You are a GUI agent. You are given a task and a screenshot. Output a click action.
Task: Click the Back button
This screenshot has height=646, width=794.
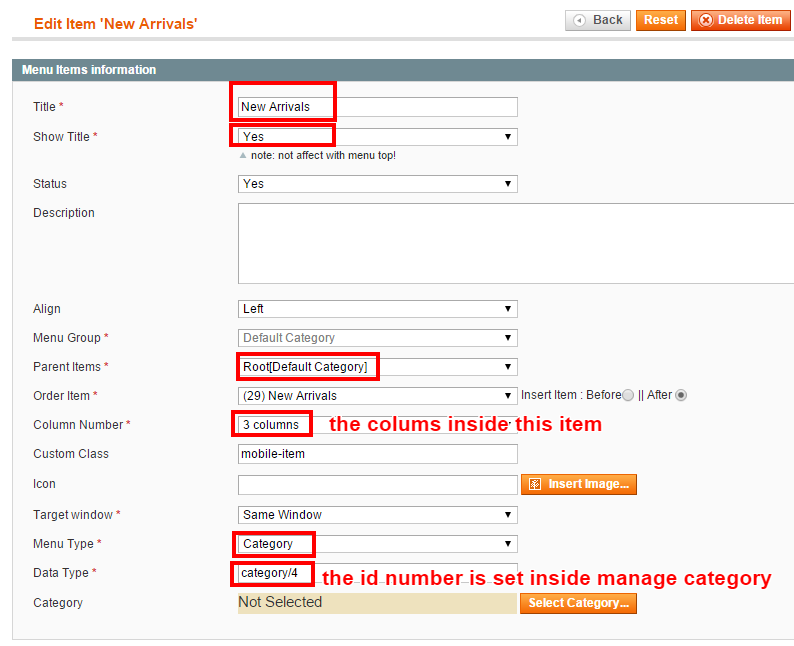click(x=597, y=20)
